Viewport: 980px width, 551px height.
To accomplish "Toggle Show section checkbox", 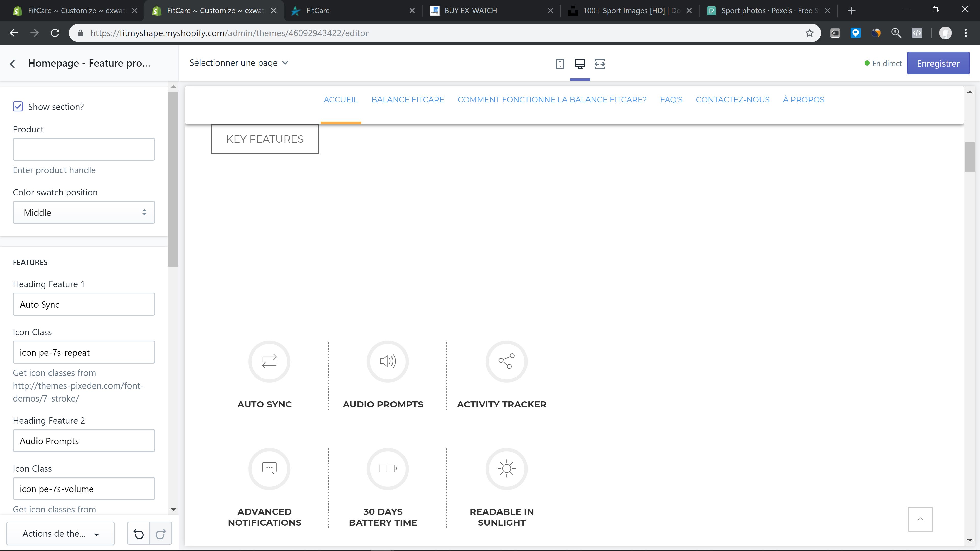I will (x=18, y=106).
